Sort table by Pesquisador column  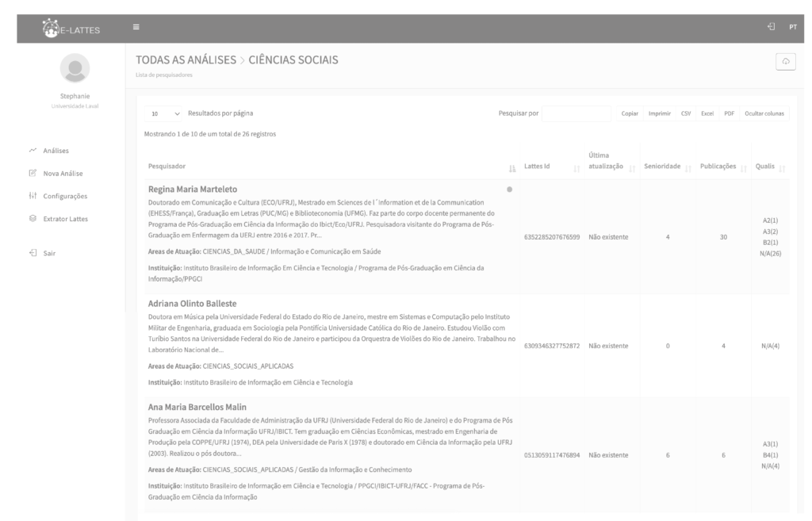click(511, 167)
